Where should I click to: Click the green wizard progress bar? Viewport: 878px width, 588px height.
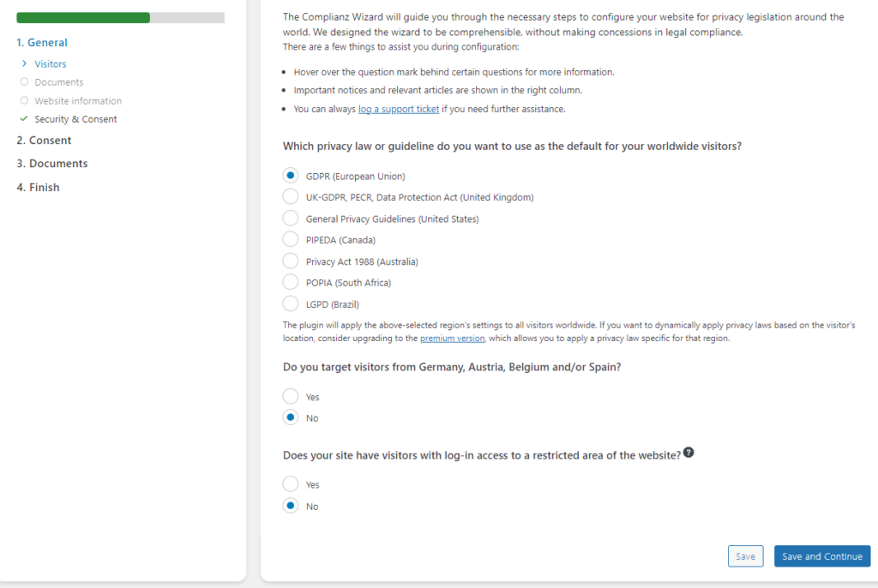tap(83, 18)
